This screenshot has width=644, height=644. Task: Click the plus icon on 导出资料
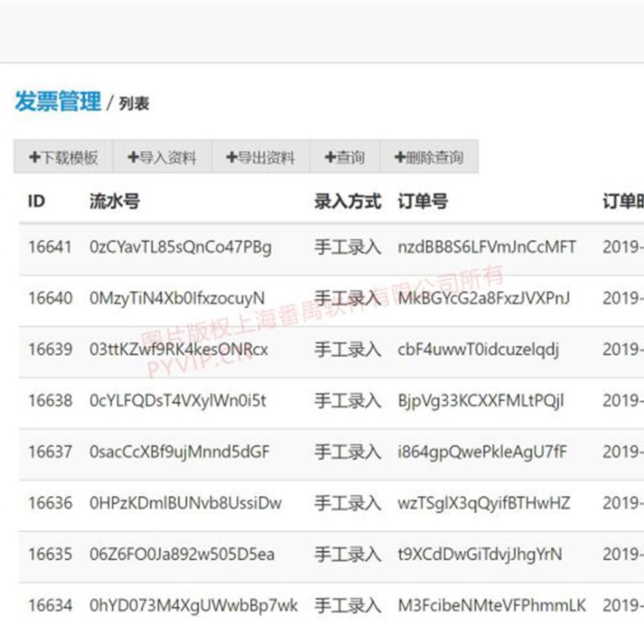pyautogui.click(x=232, y=157)
